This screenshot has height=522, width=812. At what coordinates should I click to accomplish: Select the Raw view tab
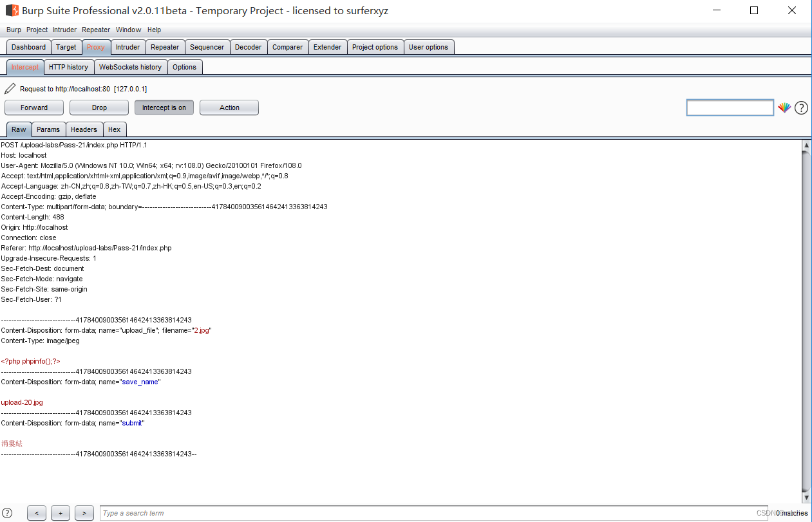(x=19, y=129)
